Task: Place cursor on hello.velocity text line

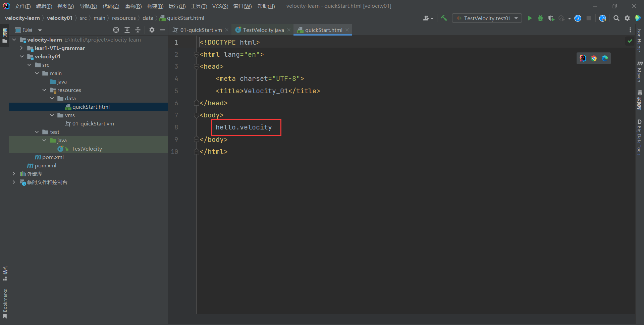Action: [244, 127]
